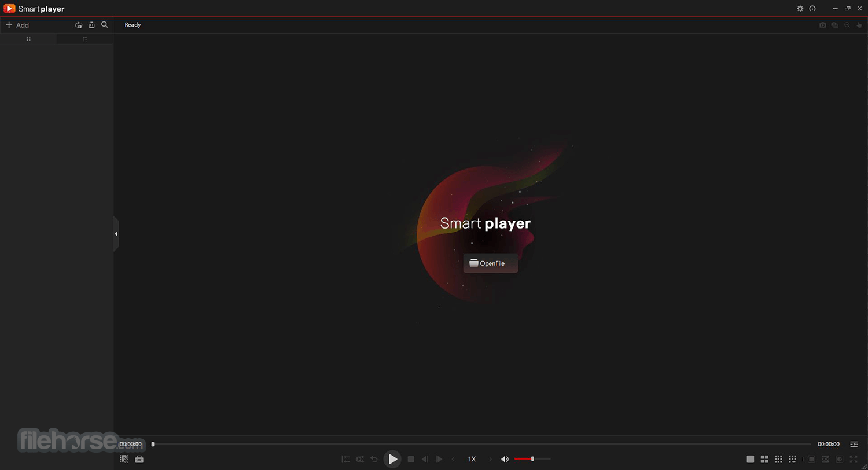Switch to the thumbnail grid view tab
Screen dimensions: 868x470
(x=28, y=39)
